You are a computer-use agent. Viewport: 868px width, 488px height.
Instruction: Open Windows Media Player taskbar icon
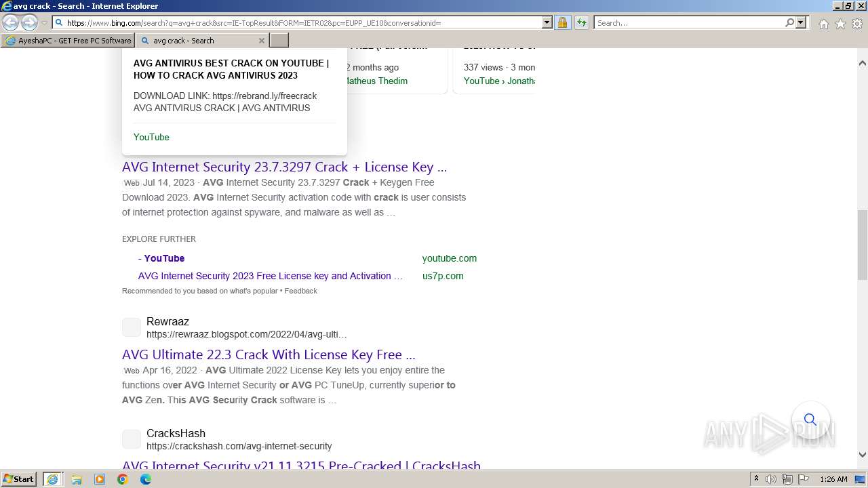point(100,479)
